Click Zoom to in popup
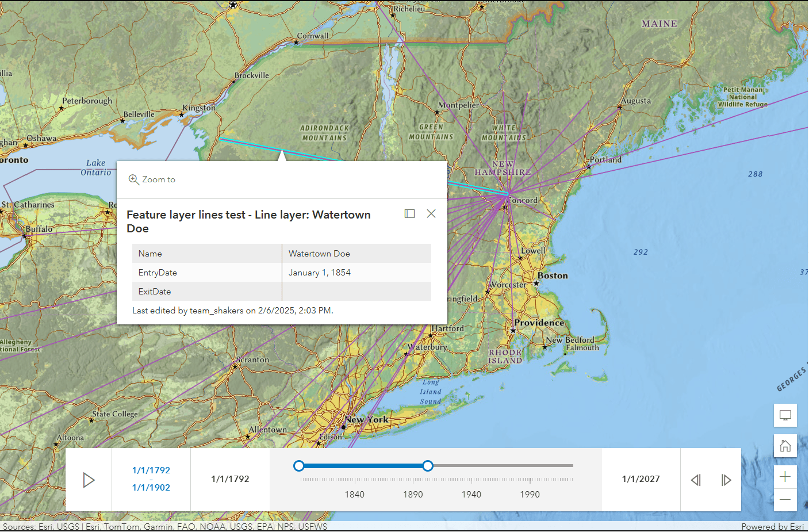Viewport: 809px width, 532px height. point(152,179)
